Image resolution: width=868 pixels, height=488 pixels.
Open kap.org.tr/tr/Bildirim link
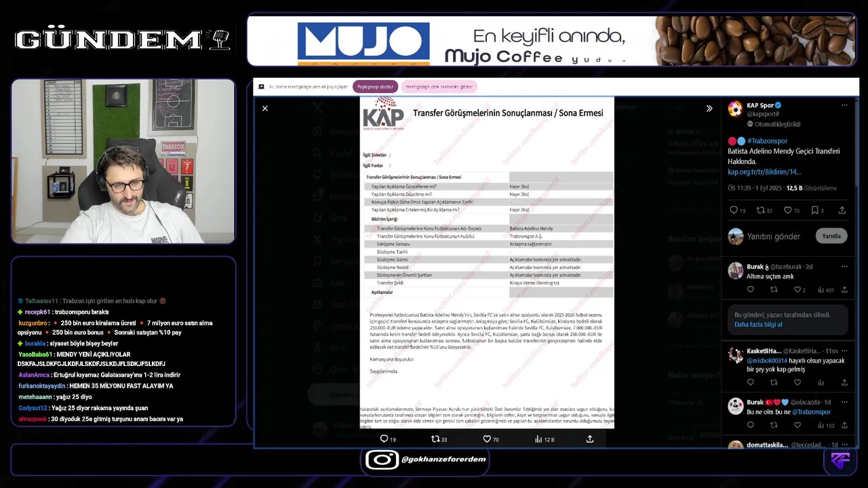pos(764,171)
